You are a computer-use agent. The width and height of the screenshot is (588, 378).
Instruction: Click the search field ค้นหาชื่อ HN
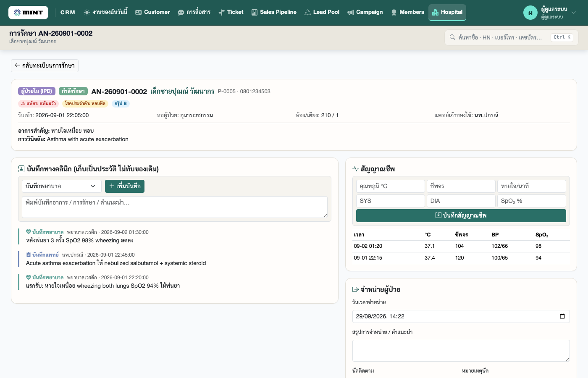512,37
